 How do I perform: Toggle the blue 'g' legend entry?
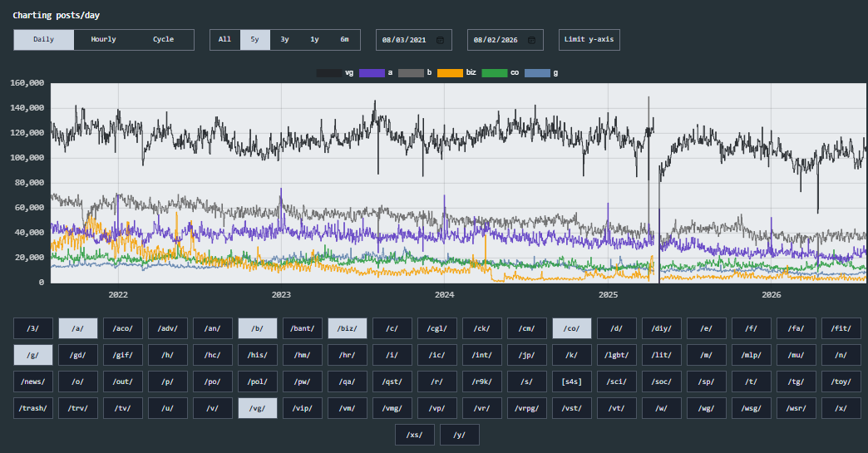pos(541,73)
